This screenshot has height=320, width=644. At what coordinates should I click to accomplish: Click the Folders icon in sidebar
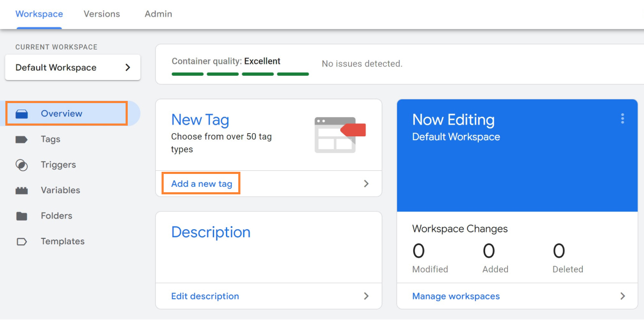coord(21,216)
